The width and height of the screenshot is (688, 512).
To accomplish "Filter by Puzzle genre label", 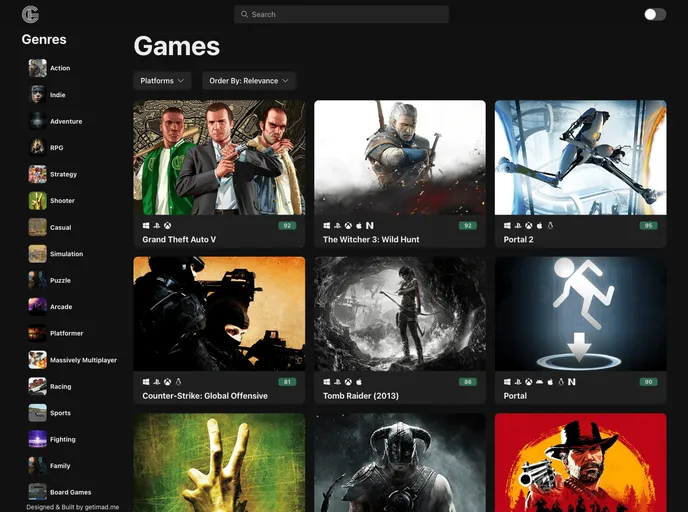I will pyautogui.click(x=60, y=280).
